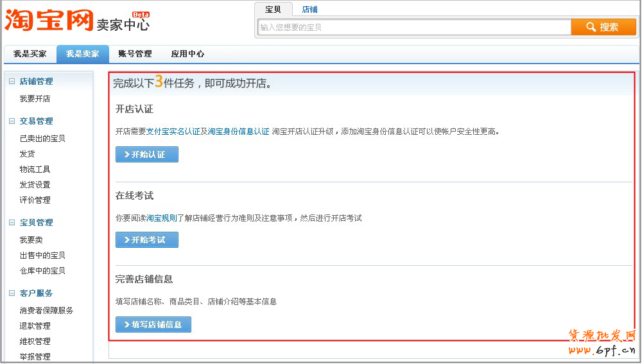Open the 我是买家 tab
The width and height of the screenshot is (642, 364).
point(30,54)
